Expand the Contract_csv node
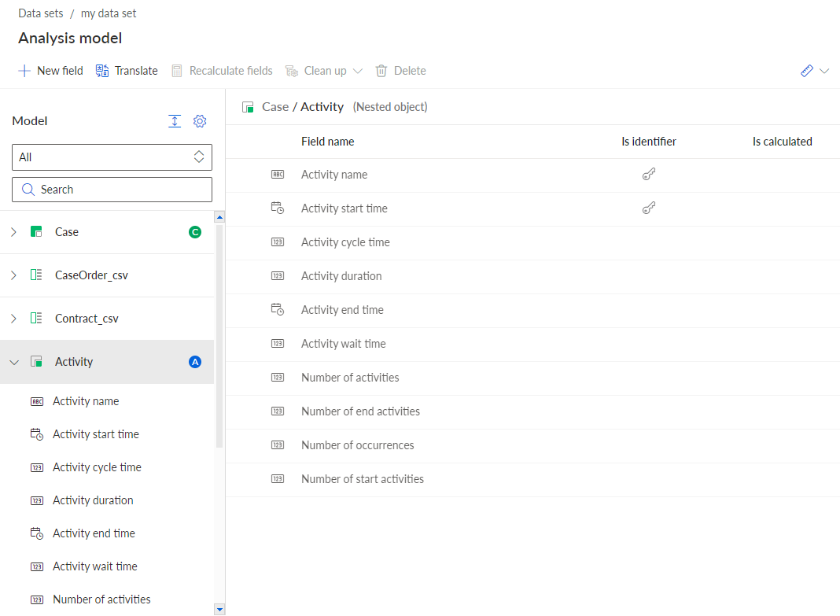 [x=14, y=319]
